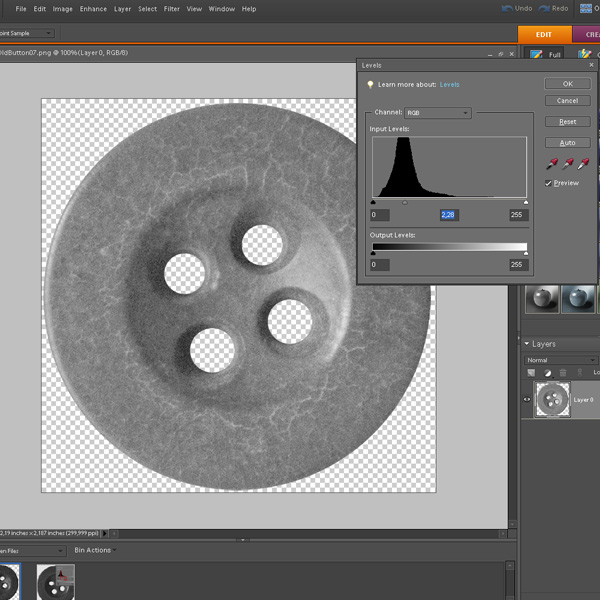Click Auto in the Levels dialog
The image size is (600, 600).
pyautogui.click(x=567, y=143)
